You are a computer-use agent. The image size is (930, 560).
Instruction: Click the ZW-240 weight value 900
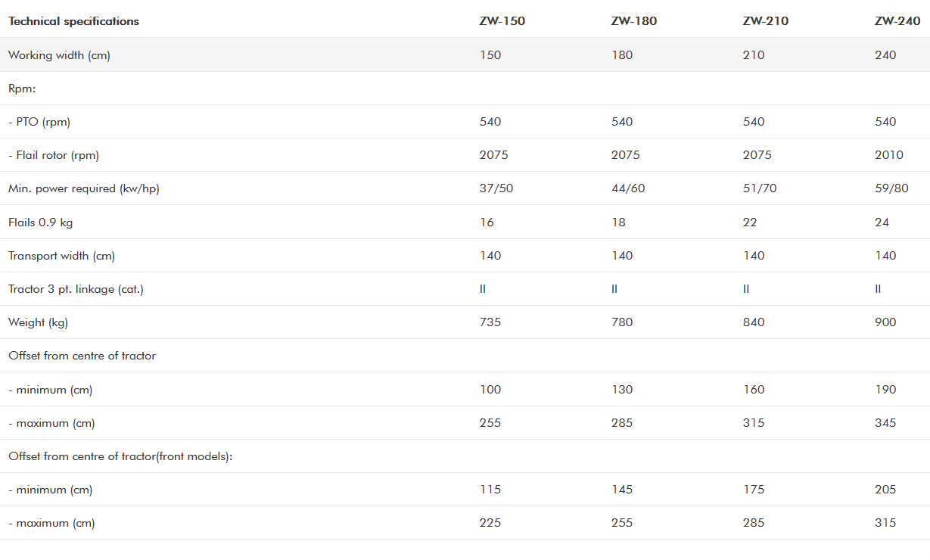(x=885, y=322)
